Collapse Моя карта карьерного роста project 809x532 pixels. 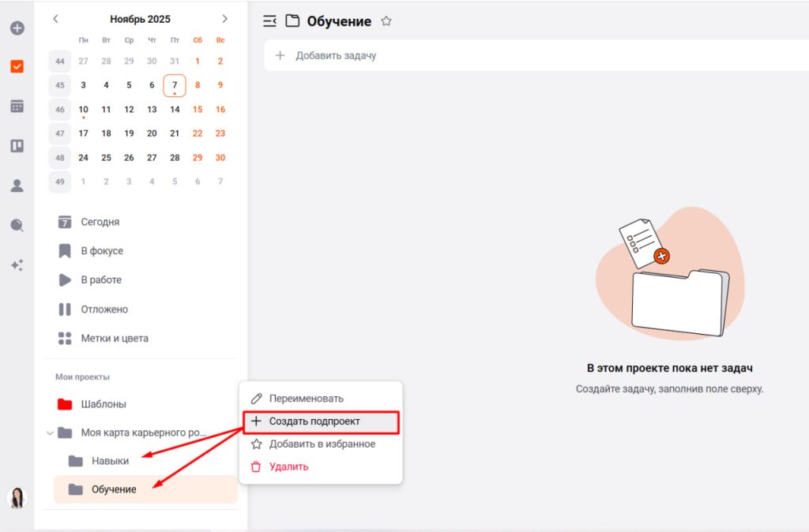pos(51,433)
